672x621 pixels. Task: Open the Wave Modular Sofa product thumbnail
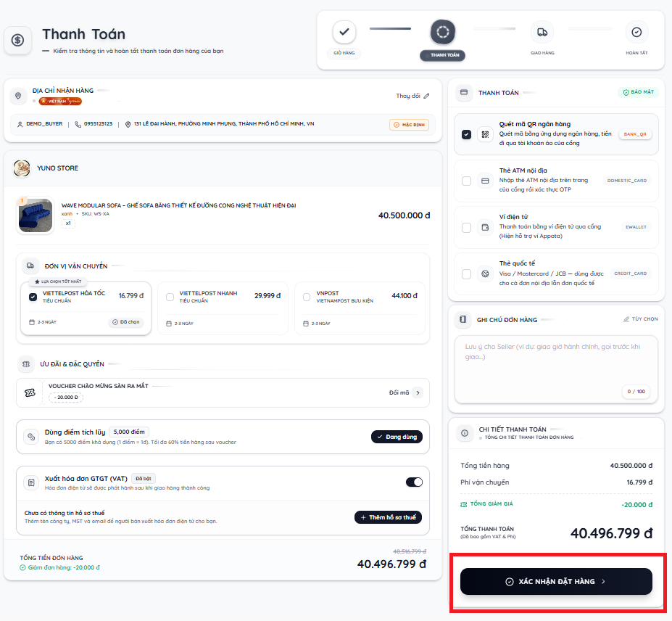click(x=36, y=215)
